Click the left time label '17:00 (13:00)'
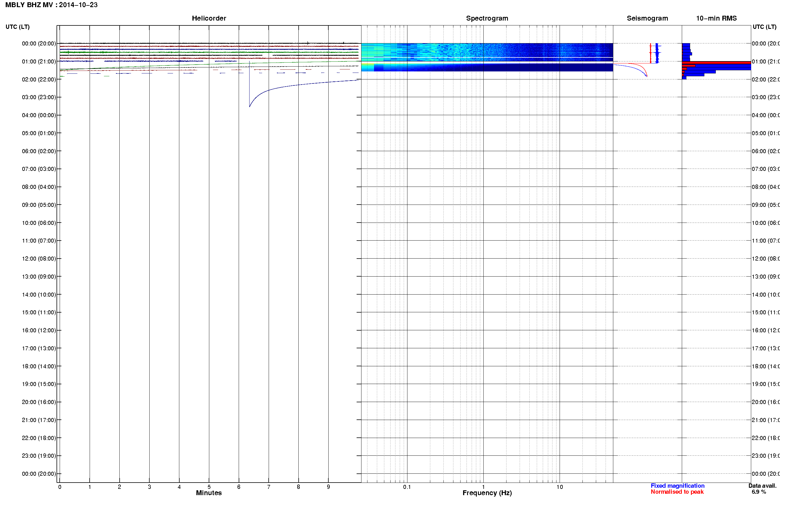812x508 pixels. tap(39, 348)
